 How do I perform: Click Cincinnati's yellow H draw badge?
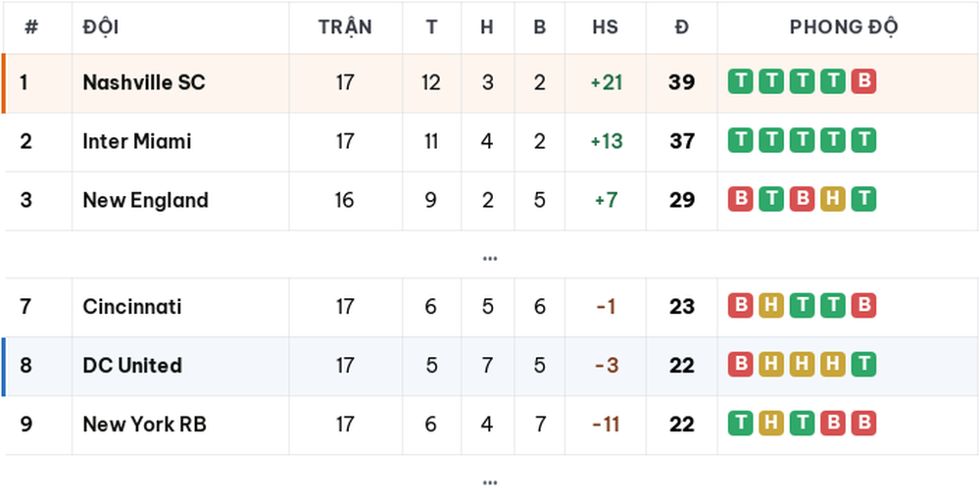pos(771,306)
